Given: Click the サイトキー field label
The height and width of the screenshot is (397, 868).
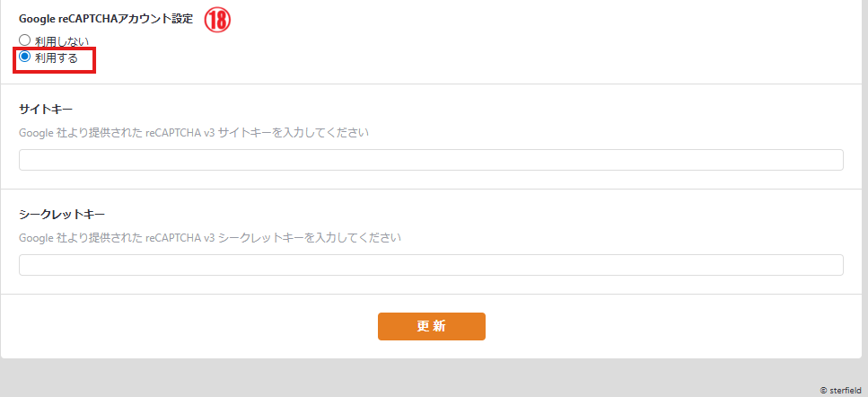Looking at the screenshot, I should coord(46,110).
